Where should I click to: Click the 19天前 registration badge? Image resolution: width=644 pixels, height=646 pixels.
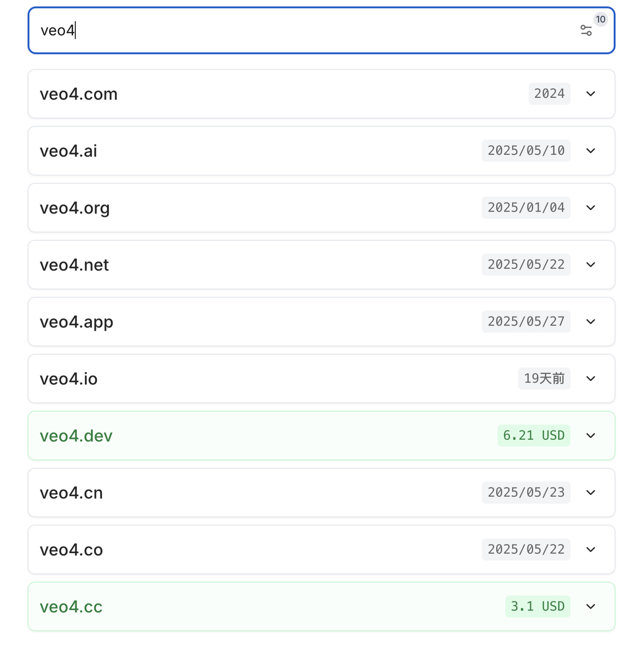pos(544,379)
